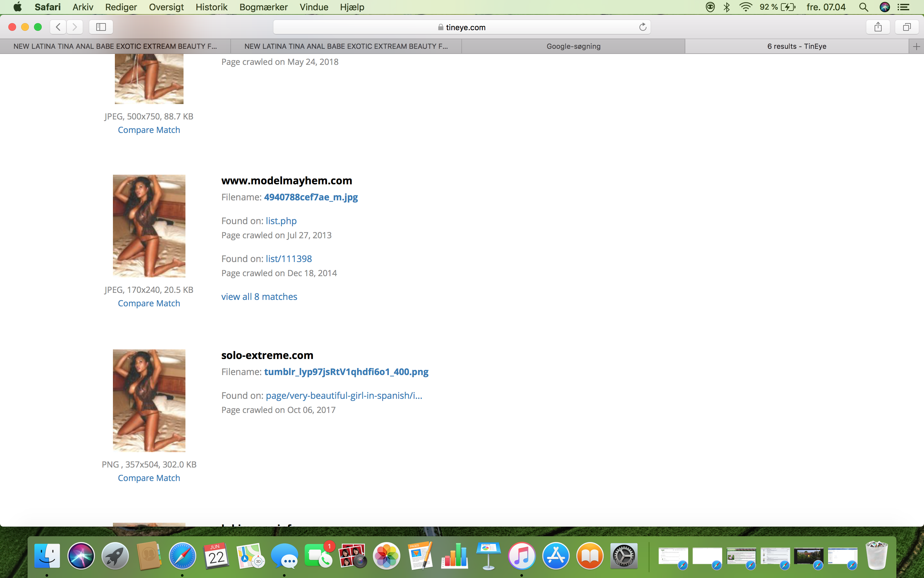The width and height of the screenshot is (924, 578).
Task: Open Spotlight search in the menu bar
Action: click(864, 7)
